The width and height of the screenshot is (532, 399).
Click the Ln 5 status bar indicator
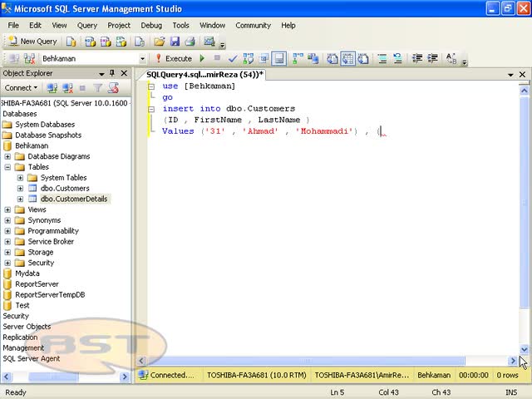(x=337, y=392)
